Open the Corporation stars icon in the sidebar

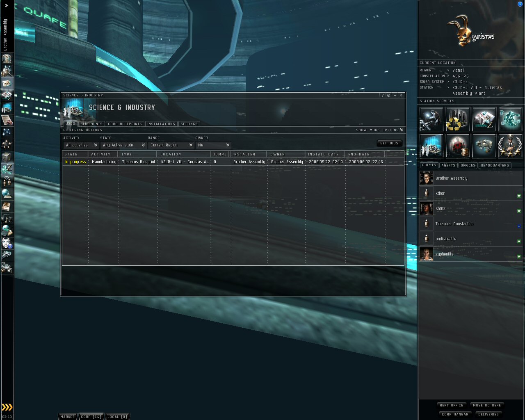click(x=7, y=145)
